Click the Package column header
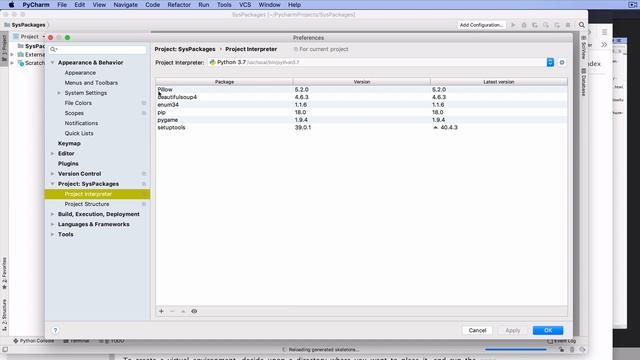Viewport: 640px width, 360px height. click(224, 82)
